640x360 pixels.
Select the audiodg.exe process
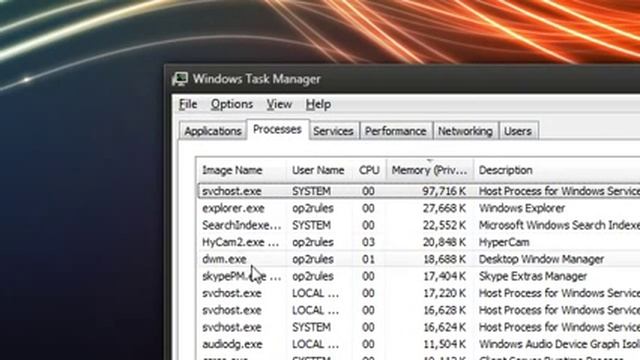[419, 344]
